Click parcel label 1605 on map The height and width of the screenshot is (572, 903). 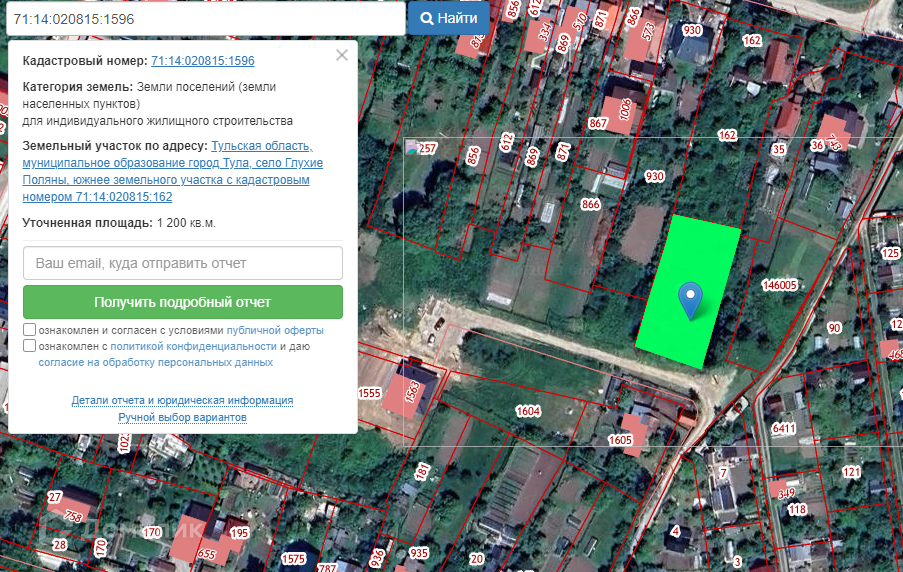tap(620, 440)
